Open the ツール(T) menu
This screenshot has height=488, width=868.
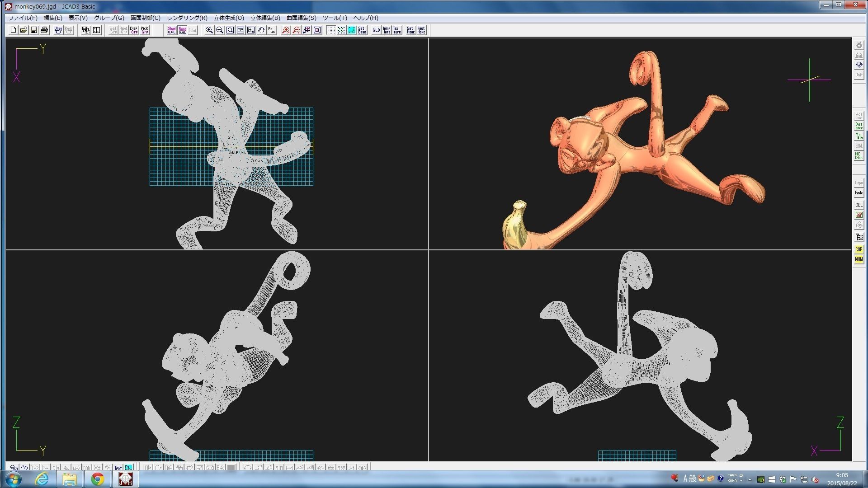[335, 18]
